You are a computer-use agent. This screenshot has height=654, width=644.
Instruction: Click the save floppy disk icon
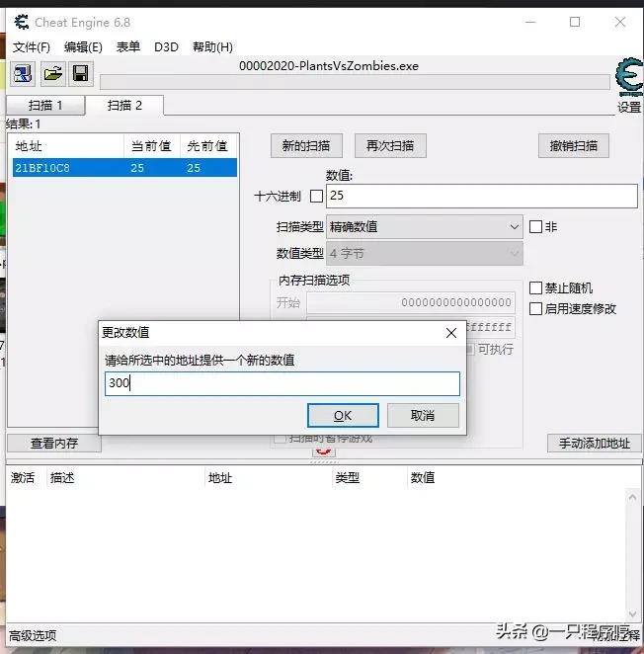click(81, 74)
